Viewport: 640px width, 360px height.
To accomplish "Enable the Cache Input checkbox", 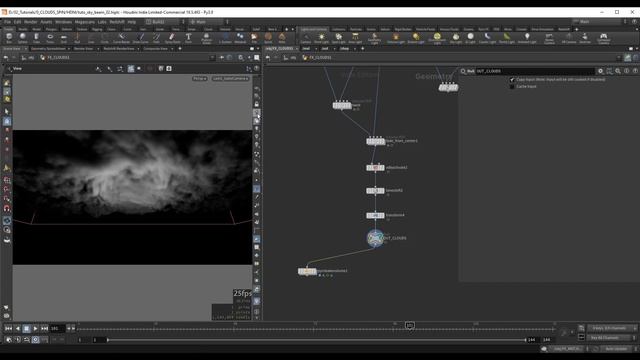I will [512, 87].
